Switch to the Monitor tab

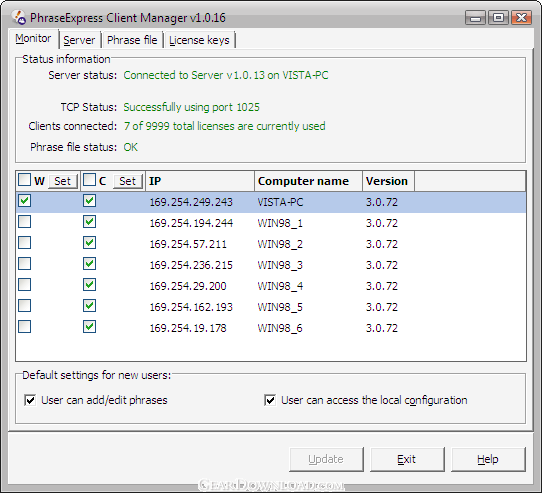coord(33,38)
